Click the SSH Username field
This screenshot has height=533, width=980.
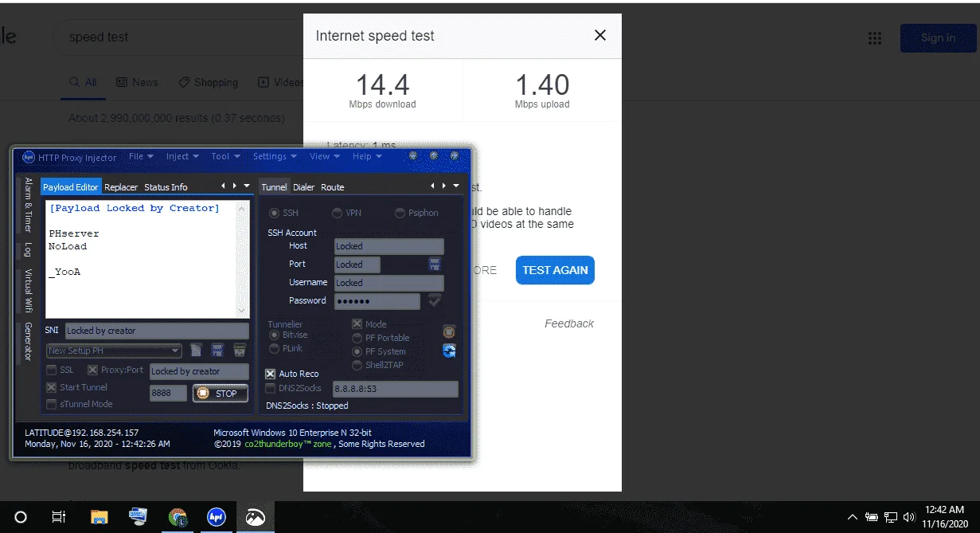pyautogui.click(x=389, y=283)
